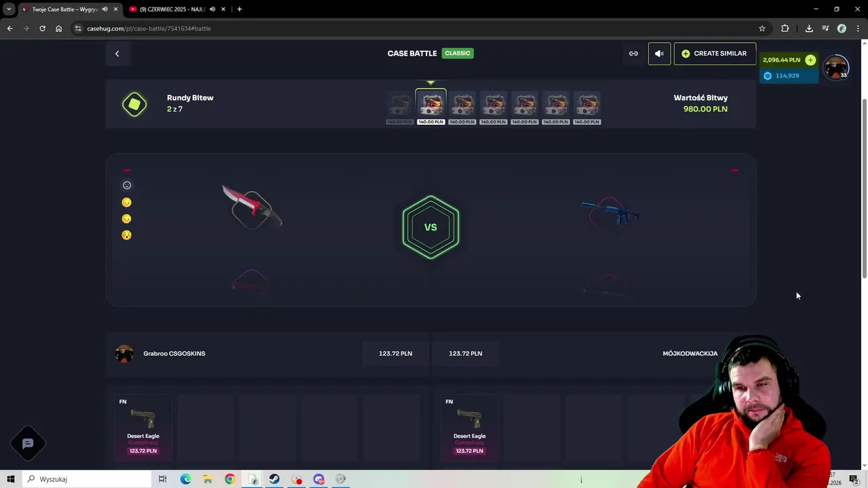The width and height of the screenshot is (868, 488).
Task: Open the user profile avatar
Action: pyautogui.click(x=835, y=68)
